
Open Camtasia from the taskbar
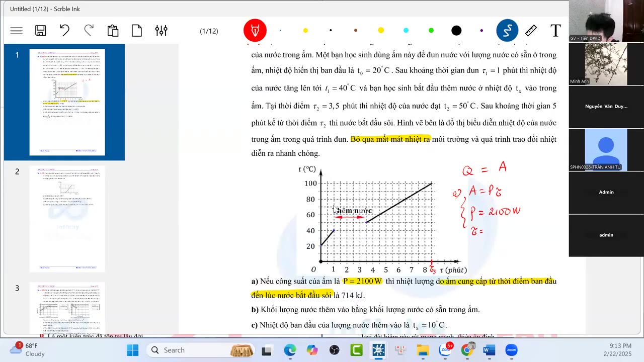pyautogui.click(x=356, y=350)
